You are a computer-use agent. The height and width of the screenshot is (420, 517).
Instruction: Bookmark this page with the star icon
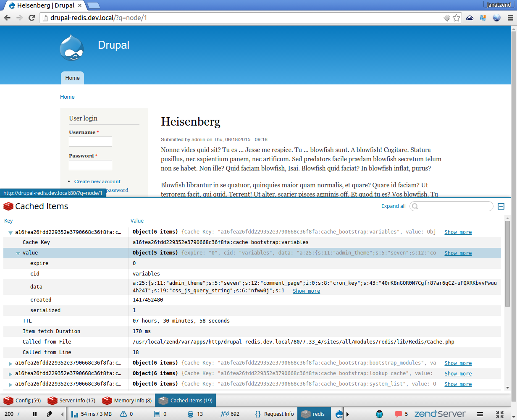point(456,18)
